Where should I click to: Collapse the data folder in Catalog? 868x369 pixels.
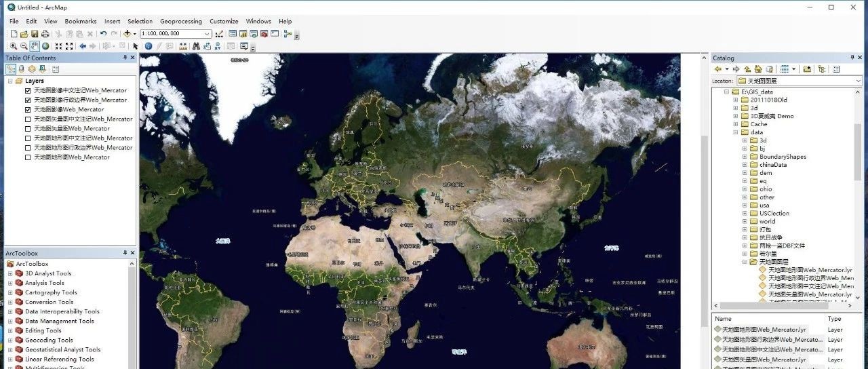click(x=736, y=132)
